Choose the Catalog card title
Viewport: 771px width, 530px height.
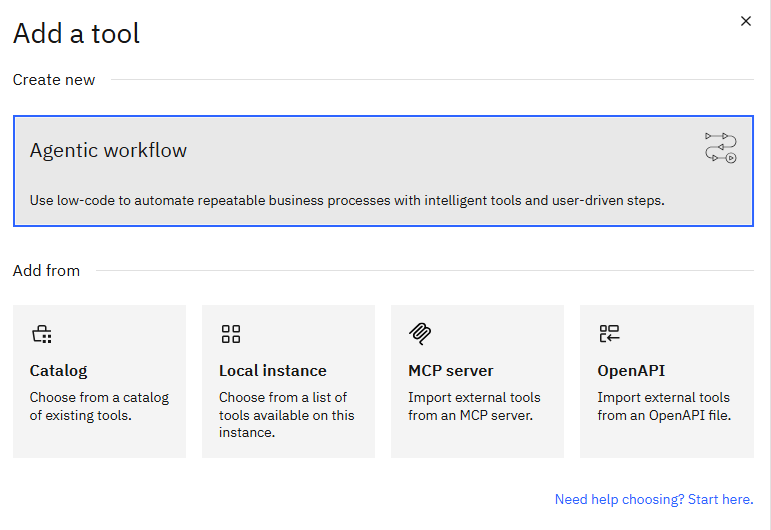tap(58, 370)
